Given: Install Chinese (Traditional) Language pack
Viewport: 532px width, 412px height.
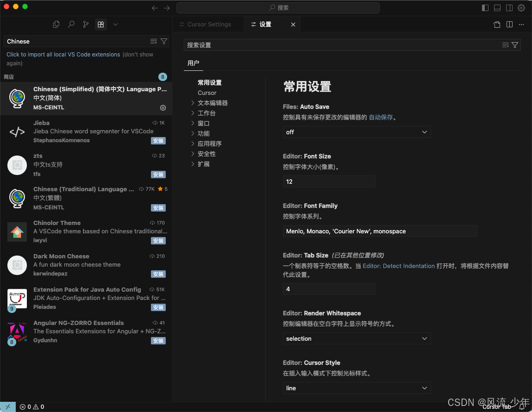Looking at the screenshot, I should (x=158, y=207).
